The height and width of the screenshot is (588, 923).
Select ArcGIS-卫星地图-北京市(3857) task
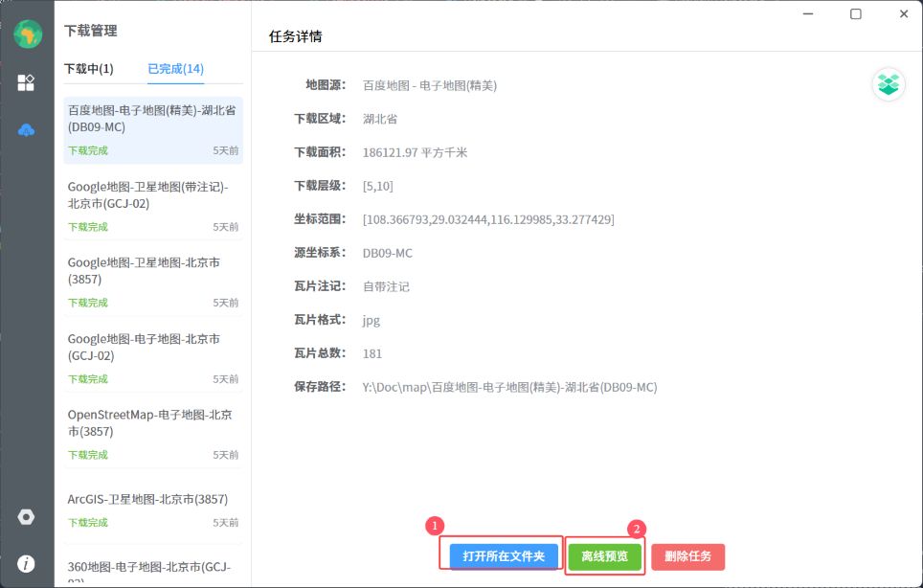pyautogui.click(x=152, y=509)
